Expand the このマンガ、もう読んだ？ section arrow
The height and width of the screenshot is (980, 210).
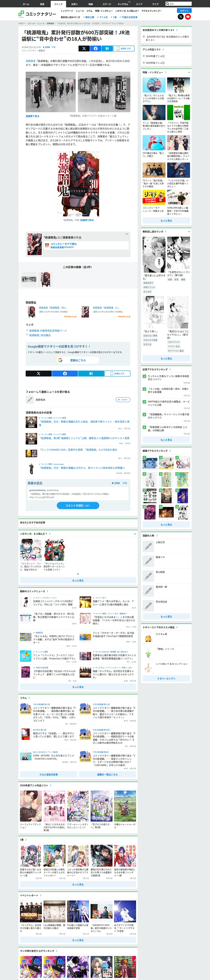pyautogui.click(x=50, y=534)
